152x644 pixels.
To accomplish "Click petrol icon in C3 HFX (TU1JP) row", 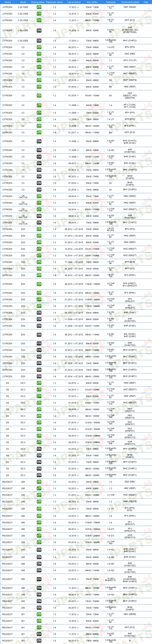I will tap(39, 60).
